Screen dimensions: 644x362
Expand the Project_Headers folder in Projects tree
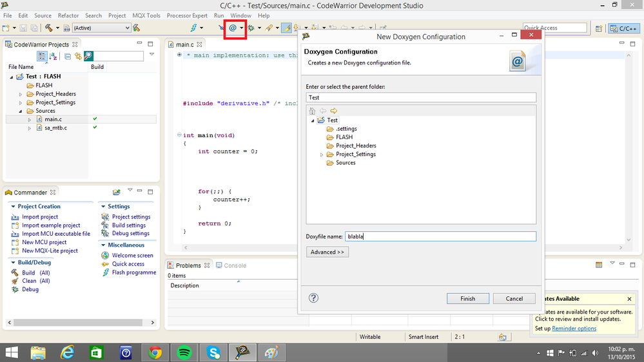point(21,94)
